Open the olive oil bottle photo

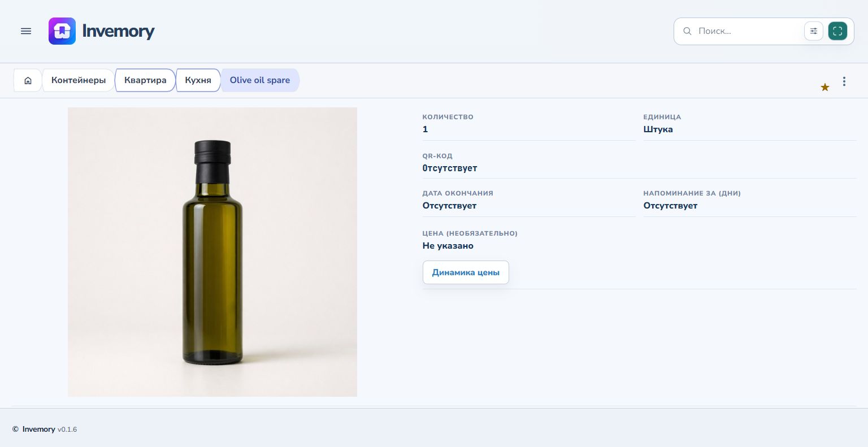click(212, 252)
